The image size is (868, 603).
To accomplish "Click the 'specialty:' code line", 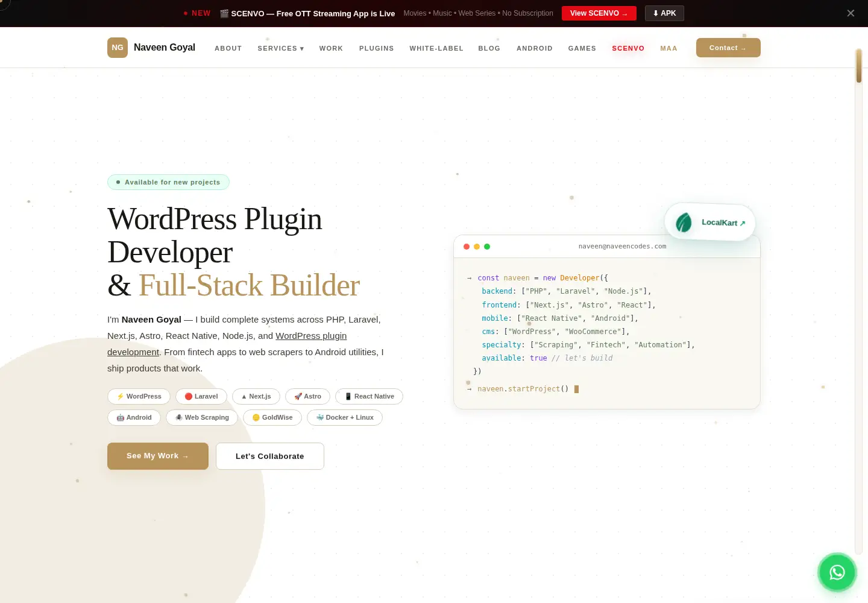I will click(588, 345).
